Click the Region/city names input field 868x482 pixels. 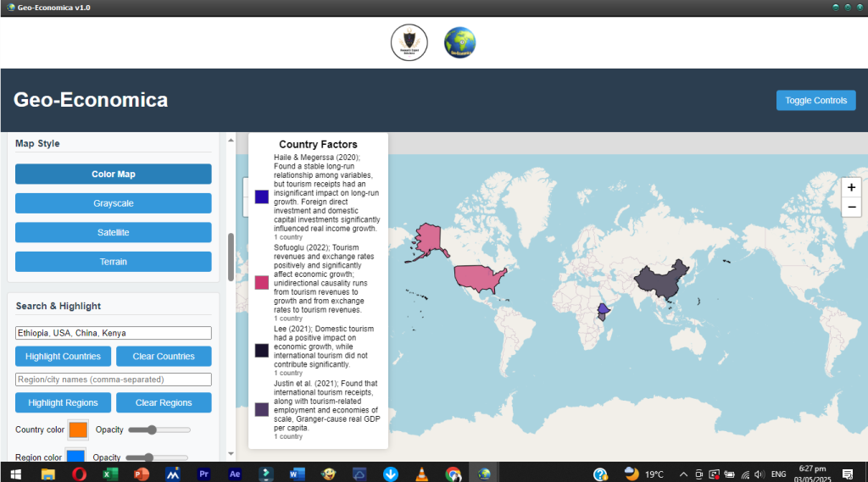click(114, 380)
